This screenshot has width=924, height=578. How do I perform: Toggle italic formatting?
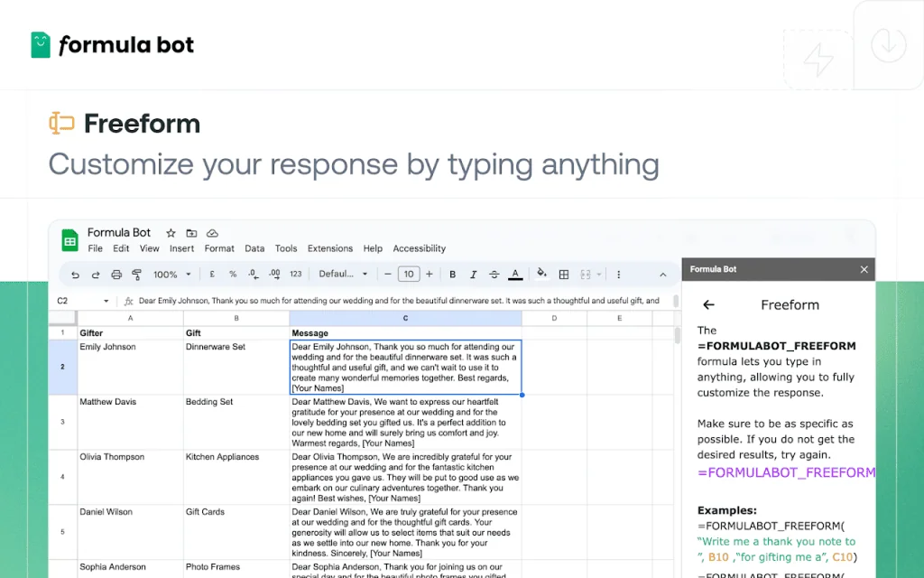473,275
